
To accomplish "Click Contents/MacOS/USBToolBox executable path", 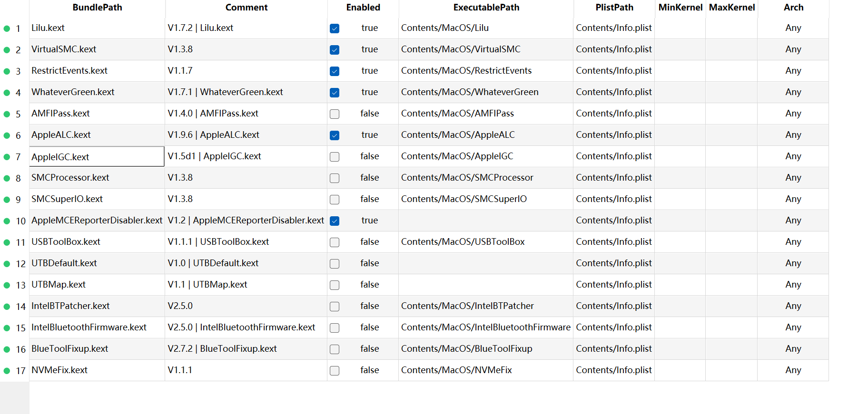I will click(x=486, y=242).
